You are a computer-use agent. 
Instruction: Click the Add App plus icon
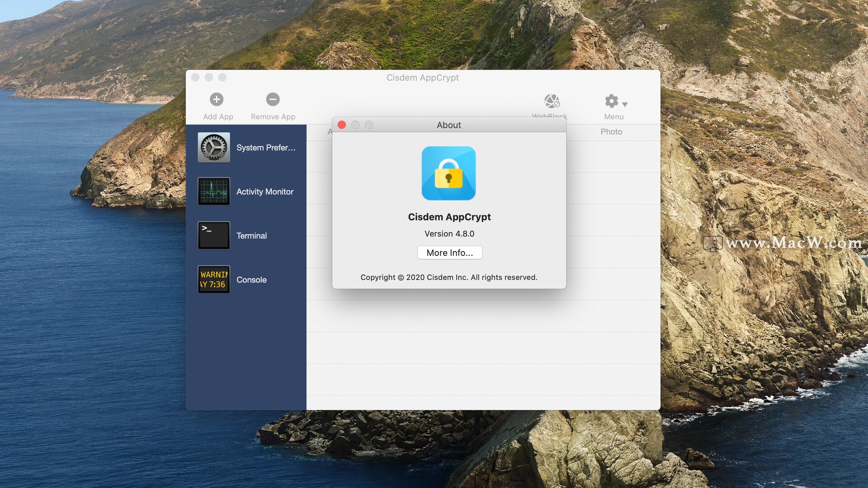coord(217,99)
